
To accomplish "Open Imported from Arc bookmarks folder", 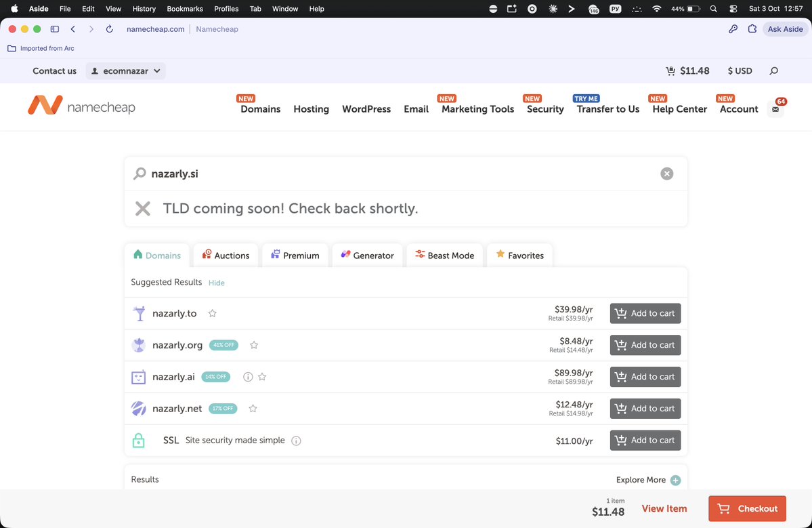I will [41, 48].
